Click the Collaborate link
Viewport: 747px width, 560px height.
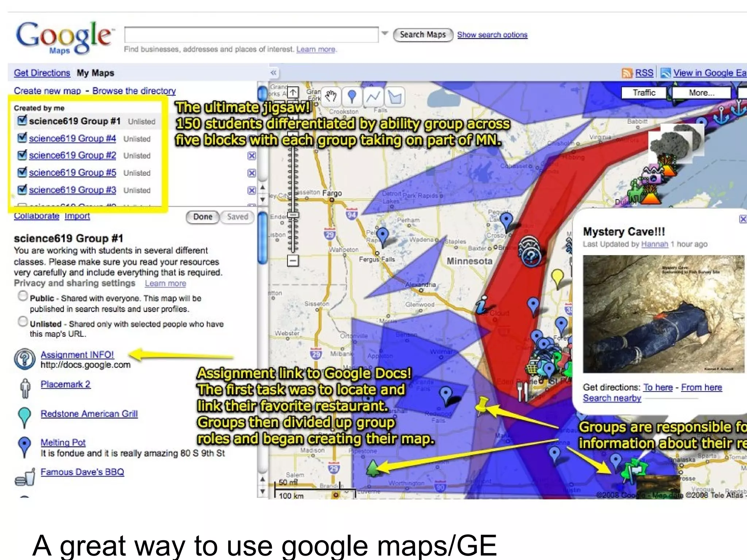point(36,216)
